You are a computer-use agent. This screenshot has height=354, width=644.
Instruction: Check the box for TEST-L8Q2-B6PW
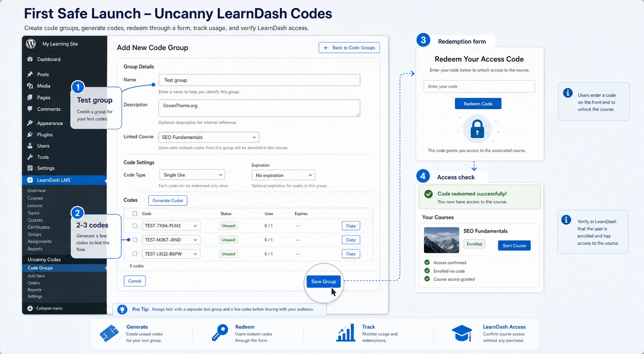(135, 254)
